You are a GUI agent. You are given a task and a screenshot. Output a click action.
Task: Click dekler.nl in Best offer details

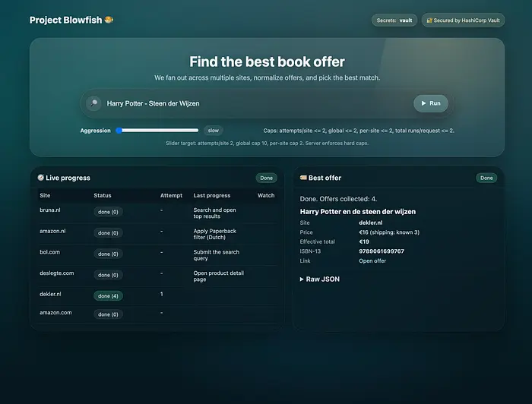[x=371, y=223]
